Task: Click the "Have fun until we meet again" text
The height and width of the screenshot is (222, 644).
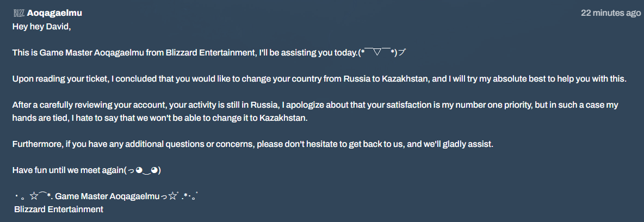Action: (x=68, y=170)
